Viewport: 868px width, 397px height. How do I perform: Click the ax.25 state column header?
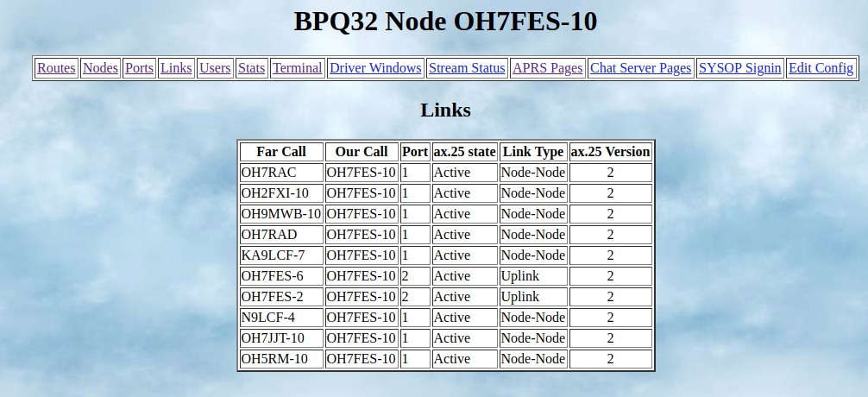[x=464, y=152]
